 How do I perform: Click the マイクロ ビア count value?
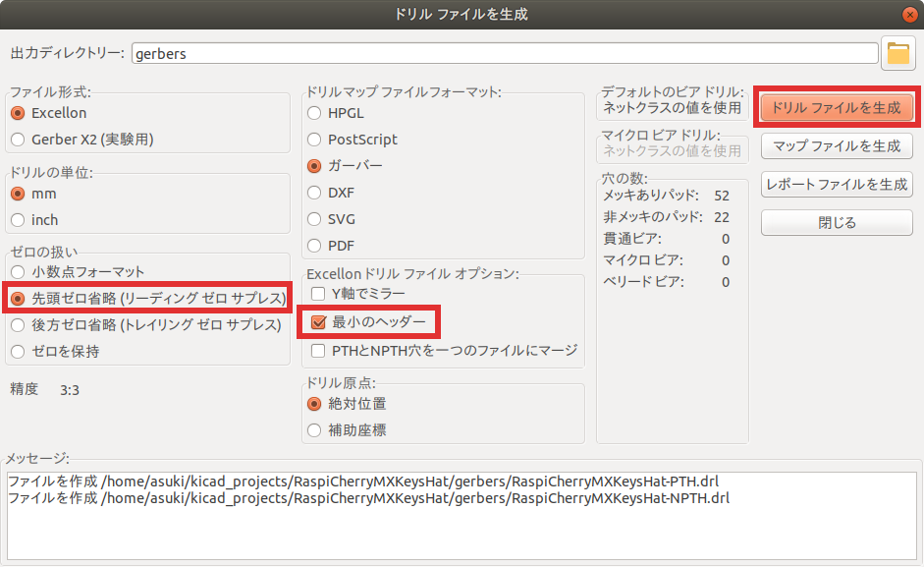(x=726, y=260)
